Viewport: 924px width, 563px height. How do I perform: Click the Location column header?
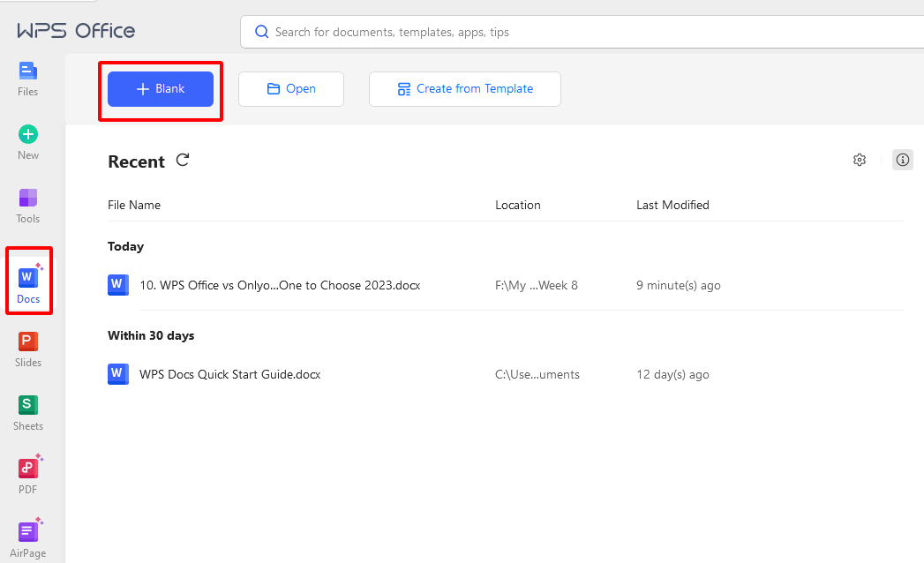pyautogui.click(x=518, y=205)
